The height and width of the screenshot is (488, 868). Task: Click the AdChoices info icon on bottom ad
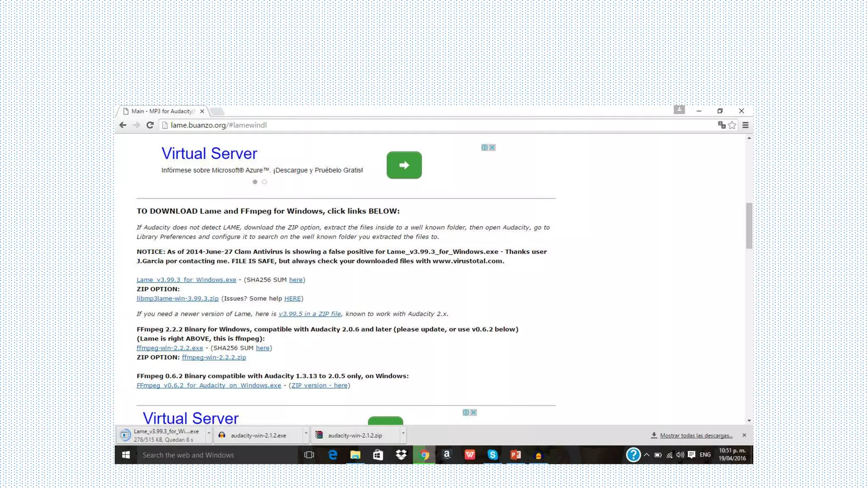[x=466, y=412]
